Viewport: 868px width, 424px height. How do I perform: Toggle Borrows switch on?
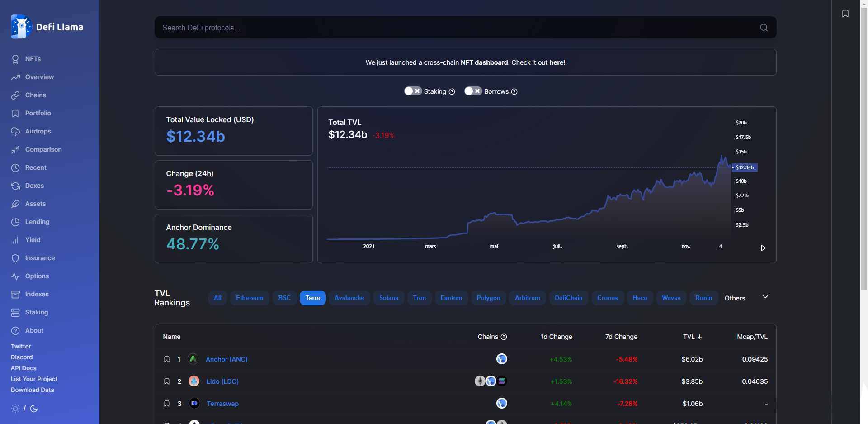pyautogui.click(x=473, y=91)
